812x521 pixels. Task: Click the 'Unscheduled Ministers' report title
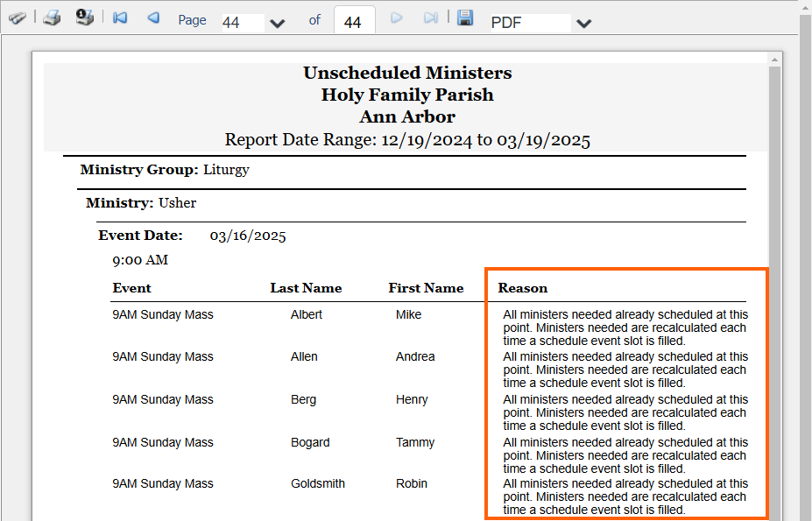tap(407, 73)
